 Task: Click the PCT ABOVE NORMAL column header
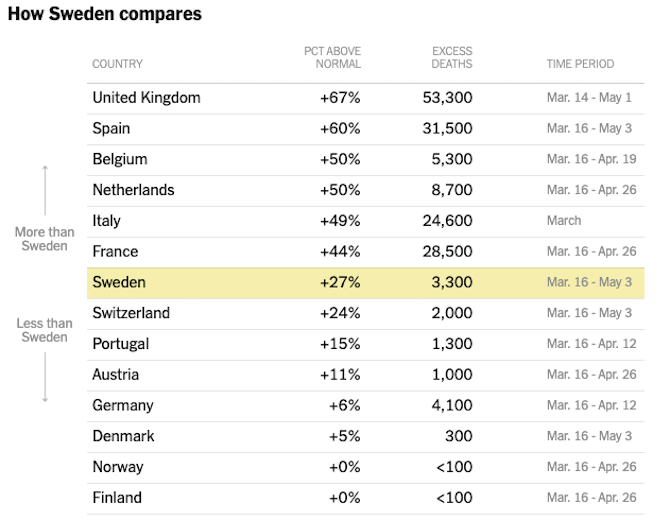click(332, 57)
